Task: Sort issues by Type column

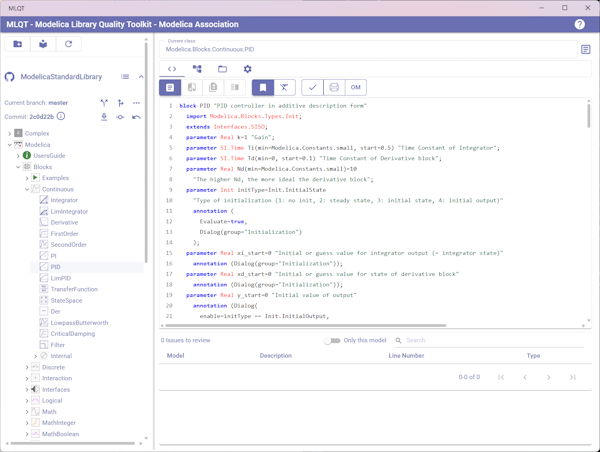Action: (533, 356)
